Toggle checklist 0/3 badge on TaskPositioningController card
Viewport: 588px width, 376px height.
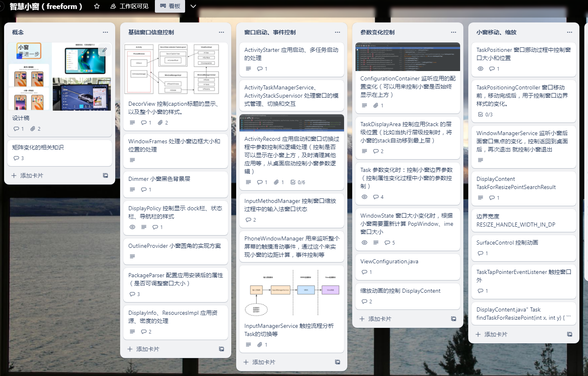tap(485, 114)
